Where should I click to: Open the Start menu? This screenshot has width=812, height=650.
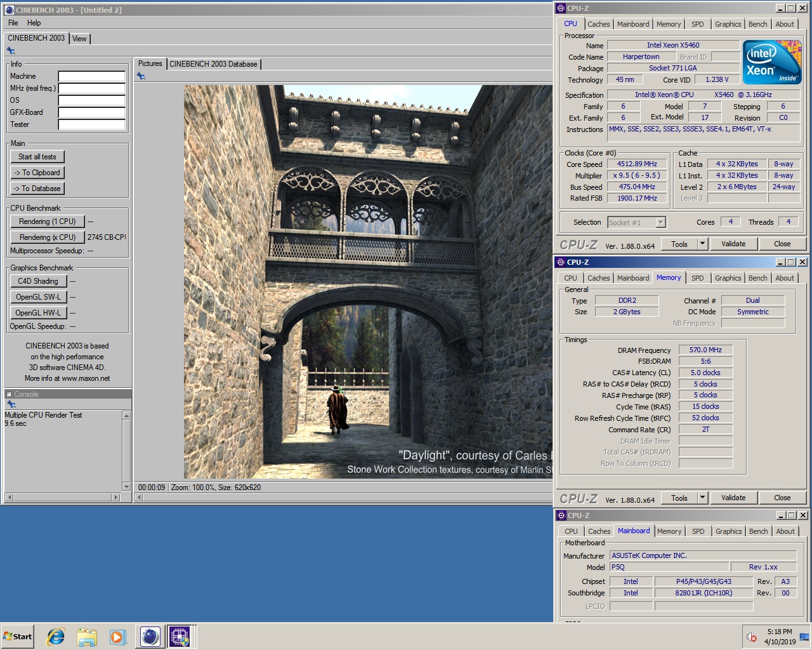pos(18,636)
